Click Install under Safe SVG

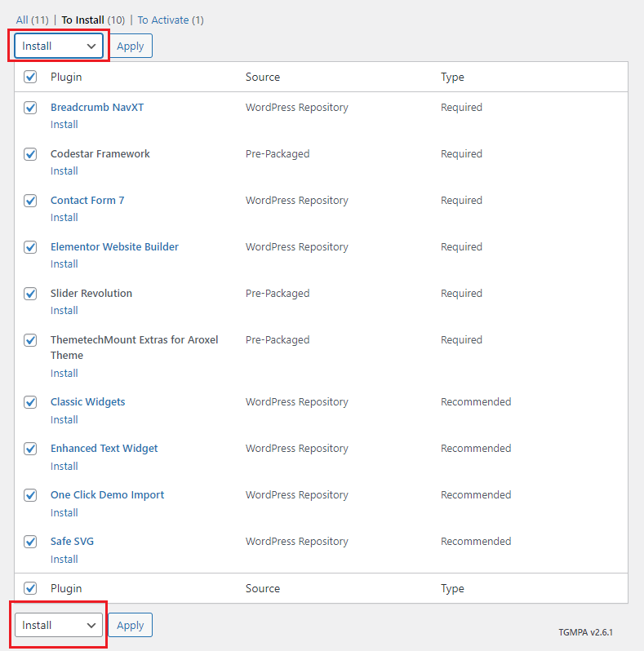click(64, 559)
